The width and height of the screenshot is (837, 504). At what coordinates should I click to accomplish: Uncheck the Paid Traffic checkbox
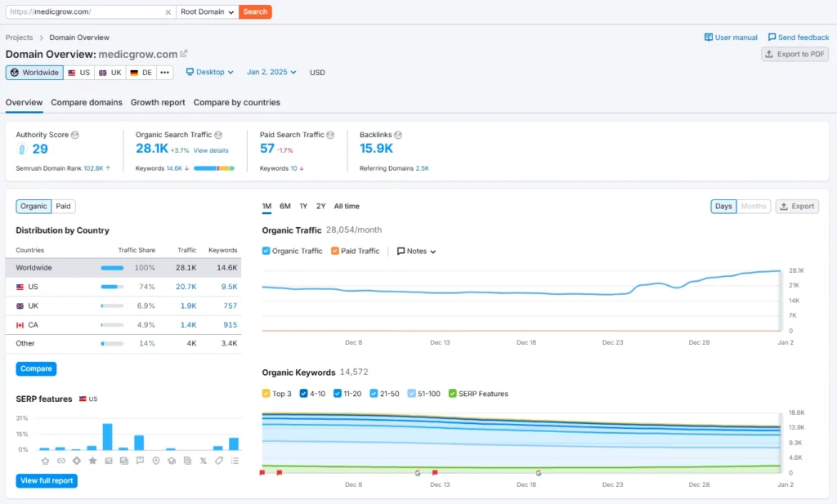coord(334,251)
